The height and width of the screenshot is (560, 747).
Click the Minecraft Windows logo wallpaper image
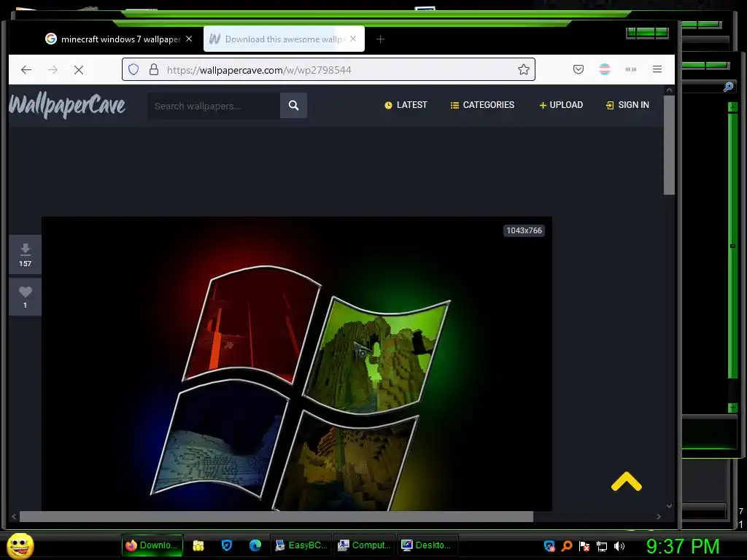[297, 364]
